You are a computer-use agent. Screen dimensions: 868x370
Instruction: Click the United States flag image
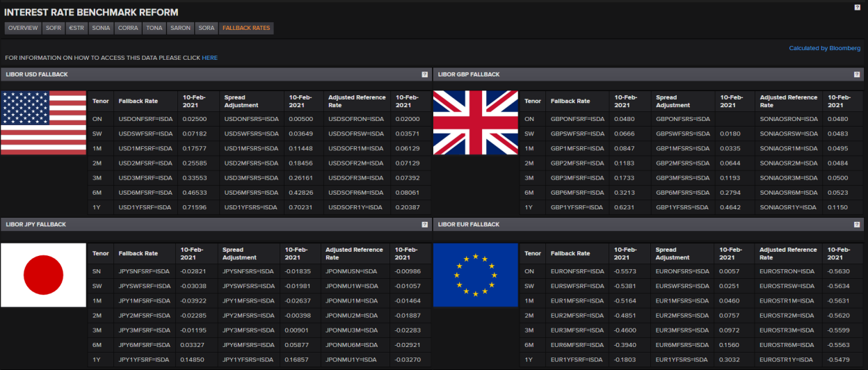coord(43,122)
